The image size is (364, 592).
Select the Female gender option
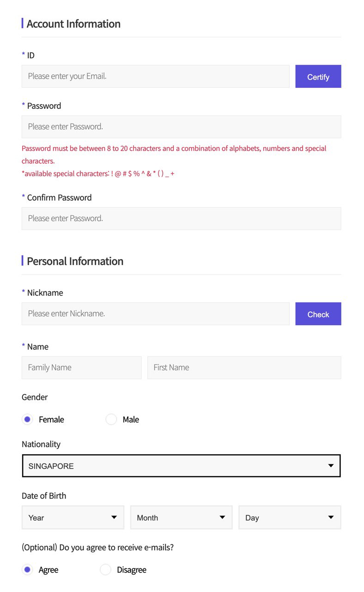coord(28,419)
